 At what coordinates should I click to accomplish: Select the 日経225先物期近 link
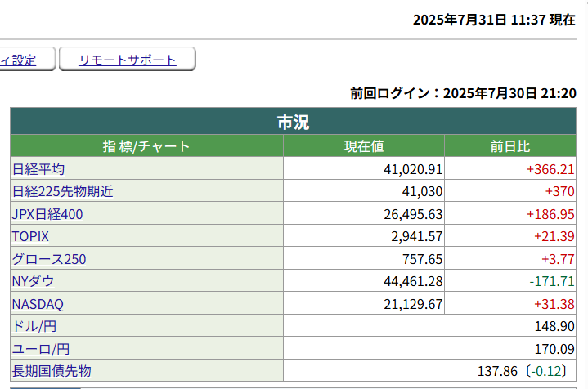click(62, 192)
